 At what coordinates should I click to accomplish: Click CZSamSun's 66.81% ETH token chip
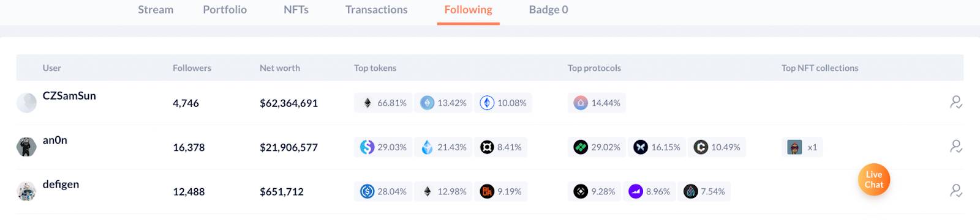[x=383, y=103]
